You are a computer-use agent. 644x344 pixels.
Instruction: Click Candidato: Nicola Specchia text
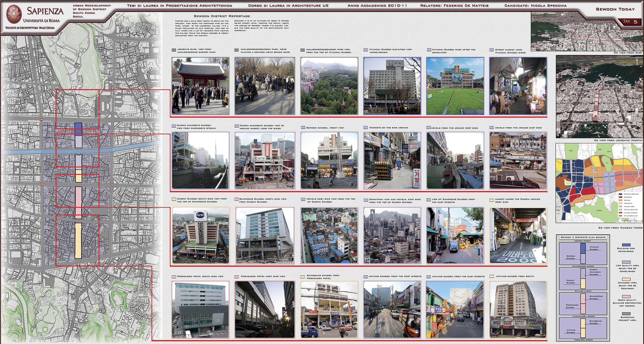pyautogui.click(x=535, y=6)
